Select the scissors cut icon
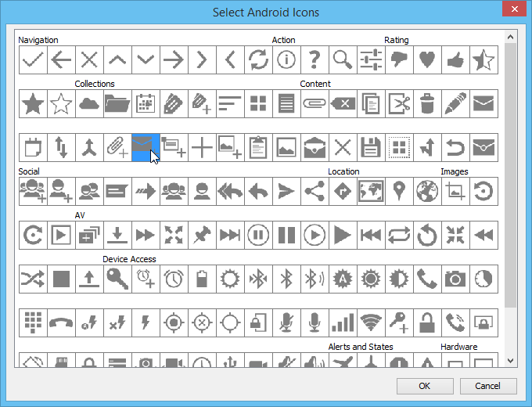 click(x=399, y=103)
